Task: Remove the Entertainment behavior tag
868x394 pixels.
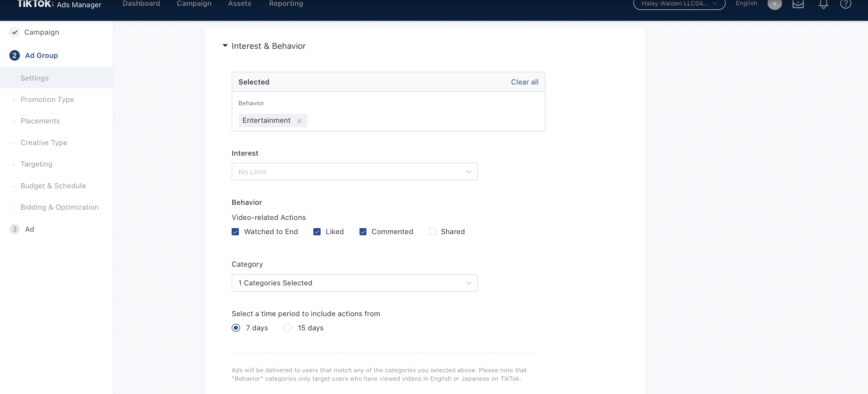Action: click(299, 121)
